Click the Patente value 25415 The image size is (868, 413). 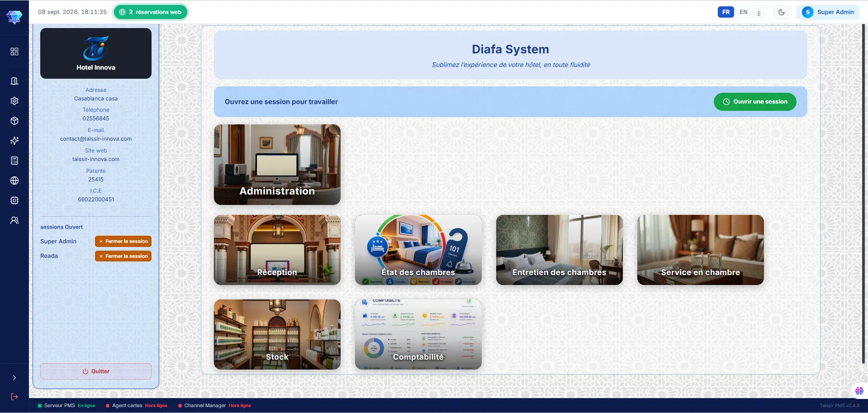pyautogui.click(x=96, y=180)
